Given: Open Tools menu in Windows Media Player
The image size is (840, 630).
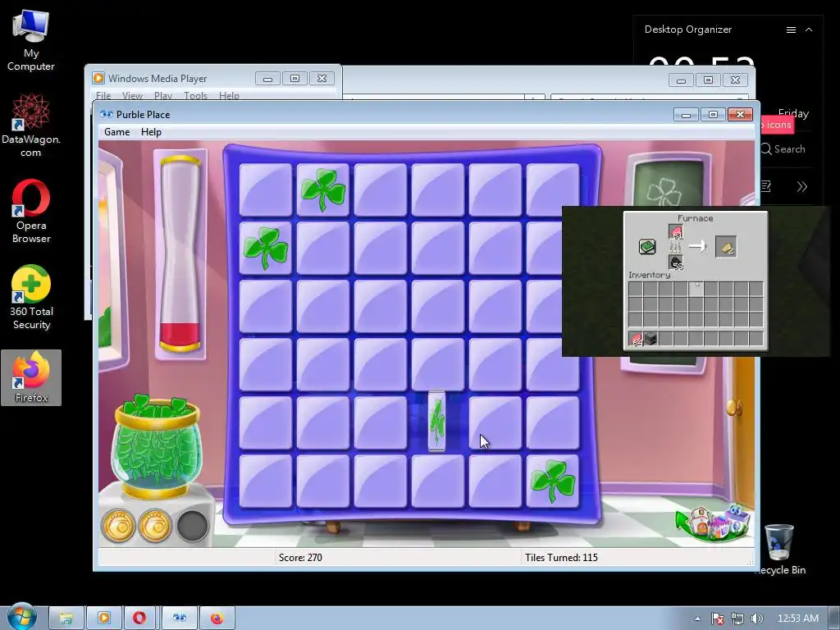Looking at the screenshot, I should pos(195,95).
